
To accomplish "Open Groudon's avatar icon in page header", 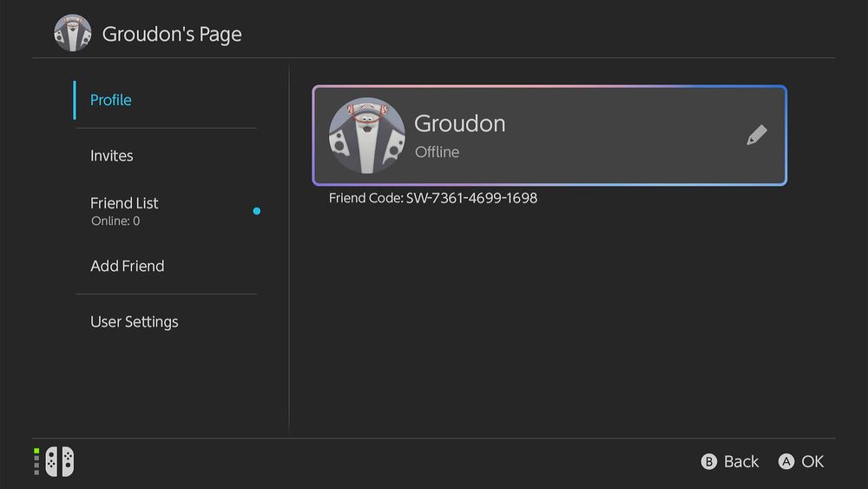I will point(73,33).
